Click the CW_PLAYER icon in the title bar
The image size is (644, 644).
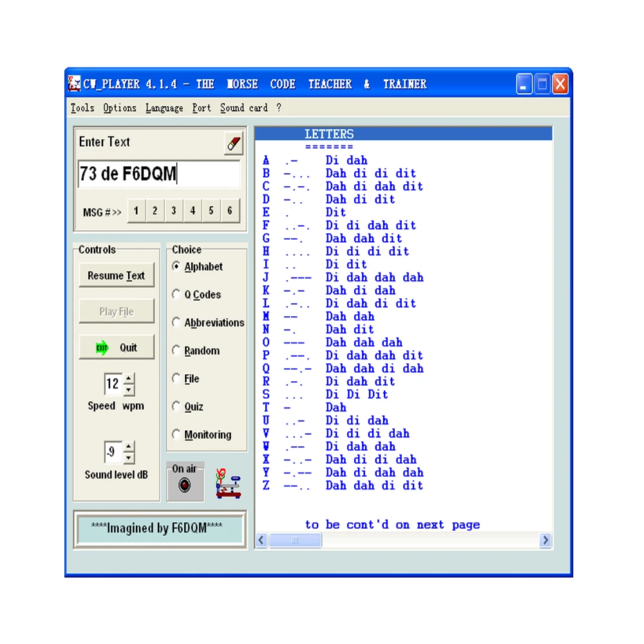pyautogui.click(x=74, y=84)
